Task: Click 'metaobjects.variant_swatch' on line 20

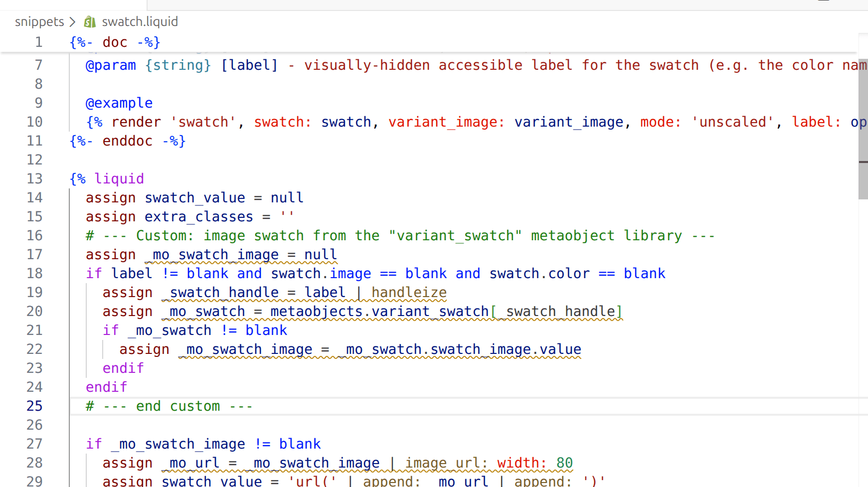Action: click(379, 312)
